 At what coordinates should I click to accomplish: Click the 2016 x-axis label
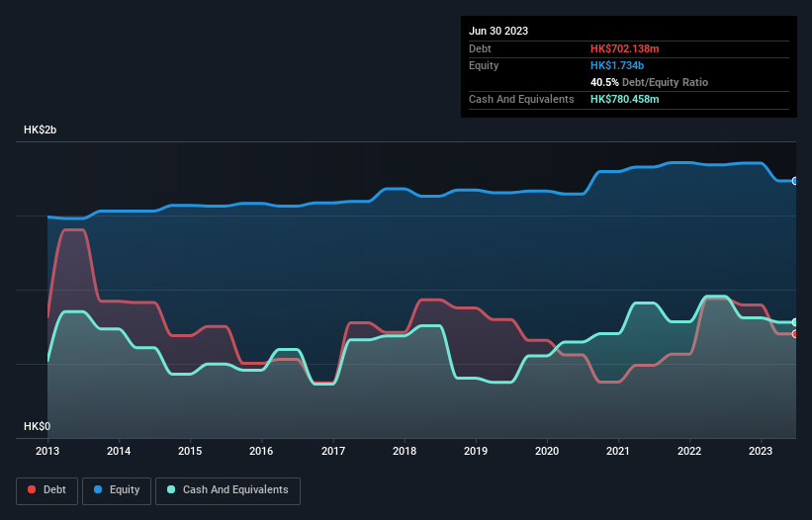261,451
